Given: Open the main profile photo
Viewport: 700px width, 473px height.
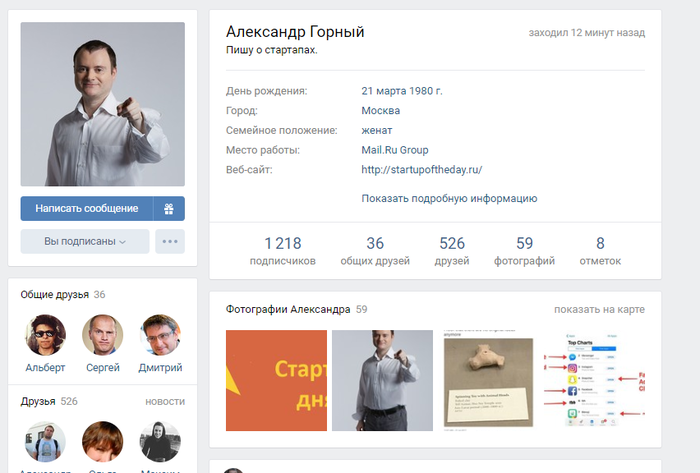Looking at the screenshot, I should (102, 104).
